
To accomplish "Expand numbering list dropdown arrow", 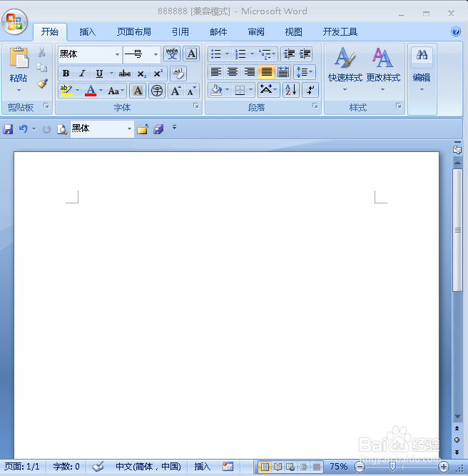I will tap(252, 54).
